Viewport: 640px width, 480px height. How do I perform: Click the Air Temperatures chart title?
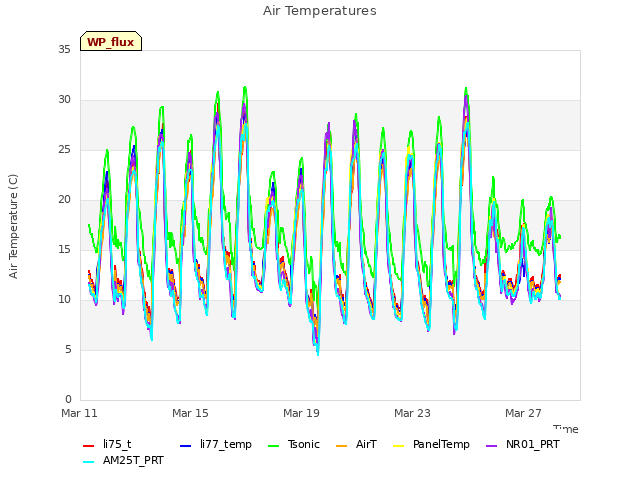tap(320, 11)
